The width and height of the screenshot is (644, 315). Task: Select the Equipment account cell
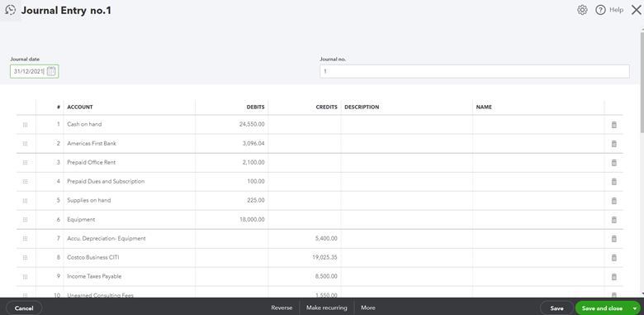pyautogui.click(x=130, y=220)
